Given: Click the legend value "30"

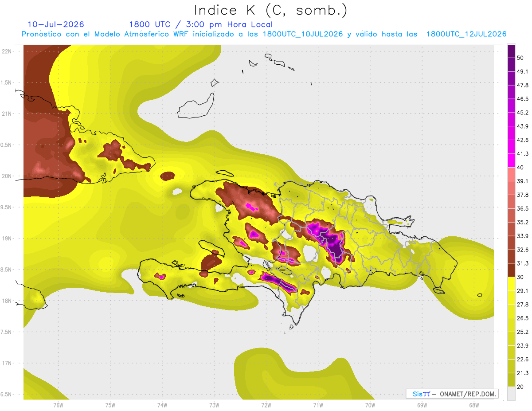Looking at the screenshot, I should [521, 277].
